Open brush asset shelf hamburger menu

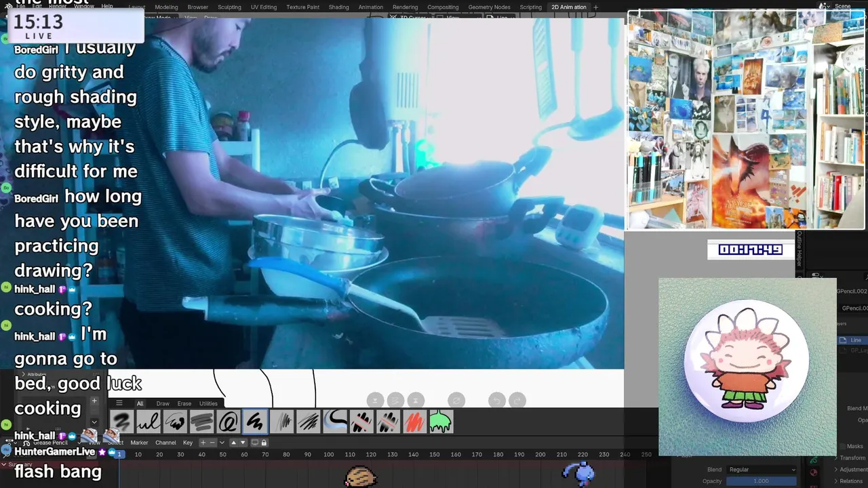pyautogui.click(x=119, y=403)
